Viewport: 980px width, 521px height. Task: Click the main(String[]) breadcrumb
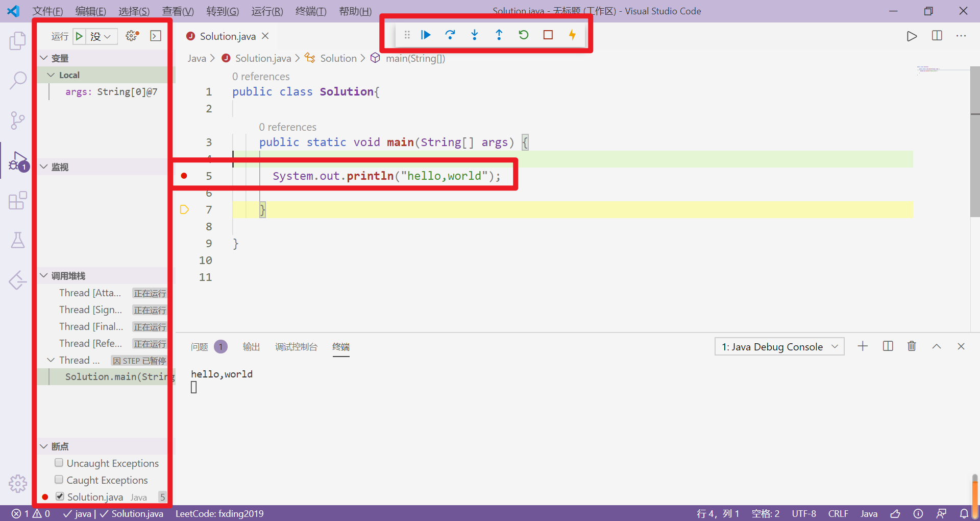coord(415,58)
